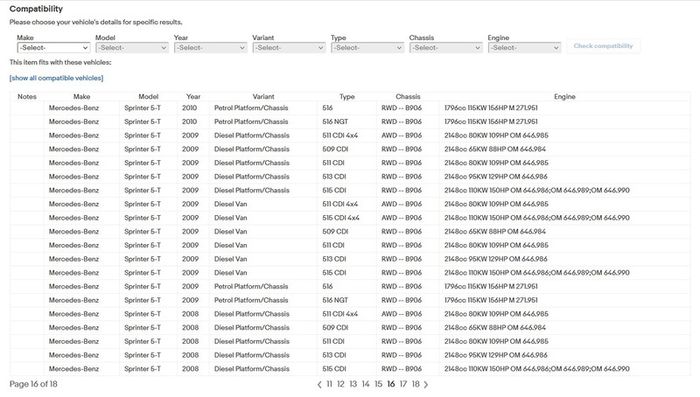
Task: Click the Compatibility heading
Action: click(36, 9)
